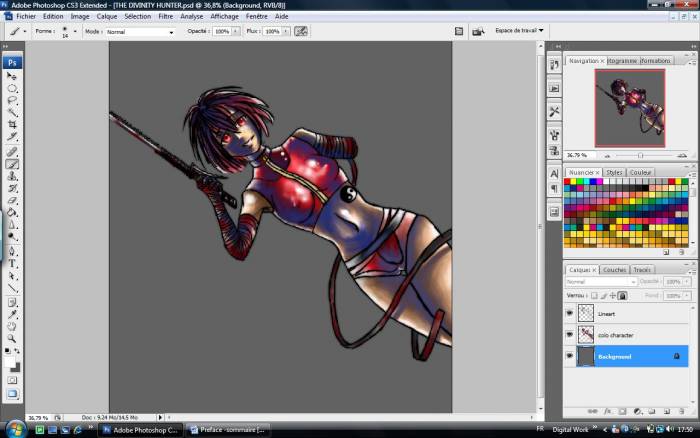Select the Crop tool
This screenshot has height=438, width=700.
point(12,125)
